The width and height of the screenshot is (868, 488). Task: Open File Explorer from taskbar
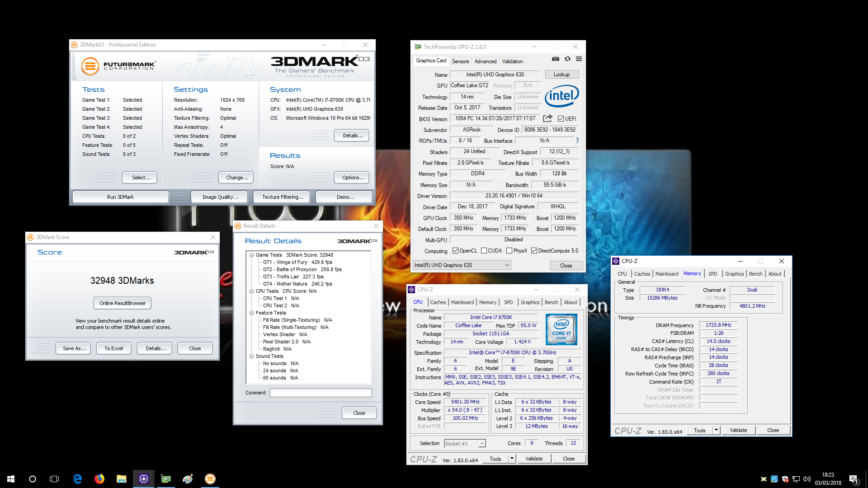click(121, 479)
